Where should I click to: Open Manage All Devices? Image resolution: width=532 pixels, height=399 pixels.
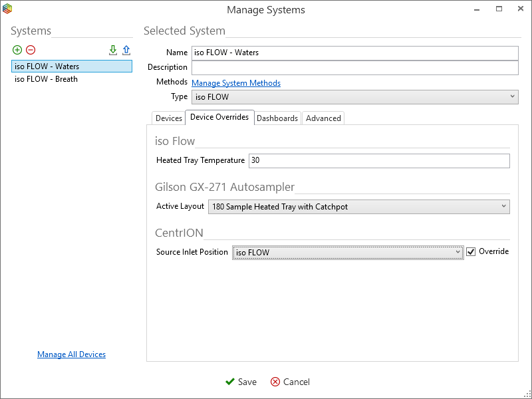coord(71,354)
